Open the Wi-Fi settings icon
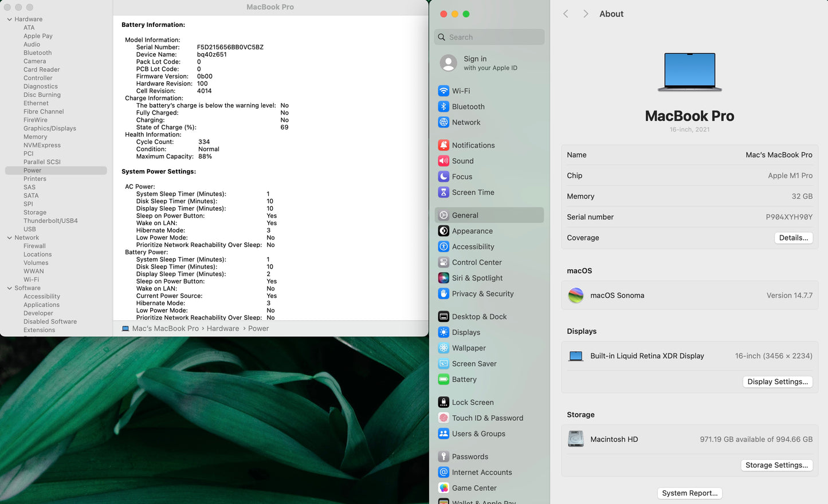828x504 pixels. pyautogui.click(x=444, y=91)
